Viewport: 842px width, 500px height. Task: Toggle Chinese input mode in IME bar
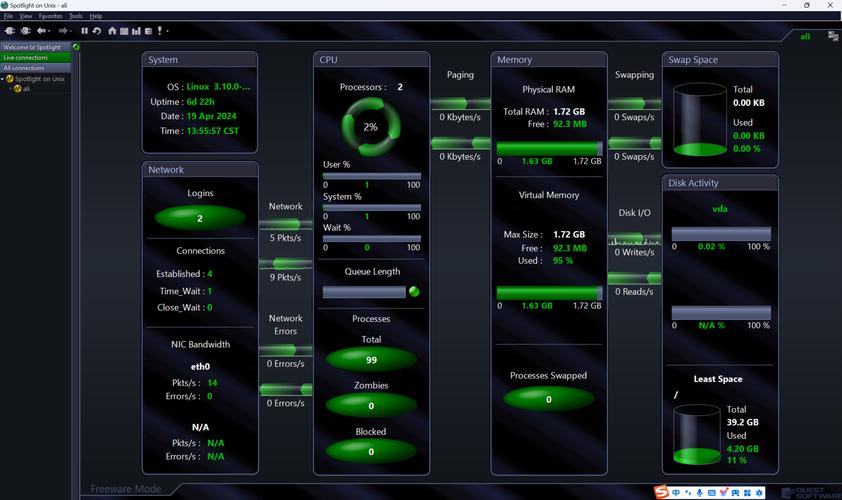[x=677, y=491]
